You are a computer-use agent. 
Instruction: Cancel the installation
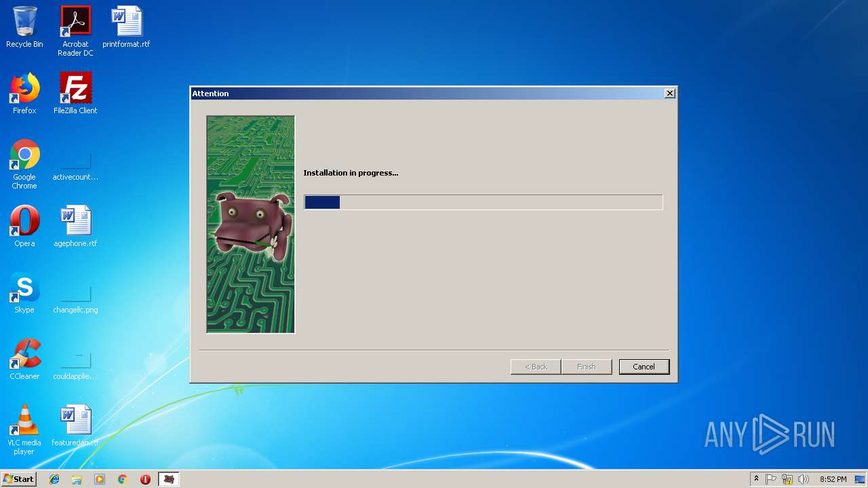(644, 367)
